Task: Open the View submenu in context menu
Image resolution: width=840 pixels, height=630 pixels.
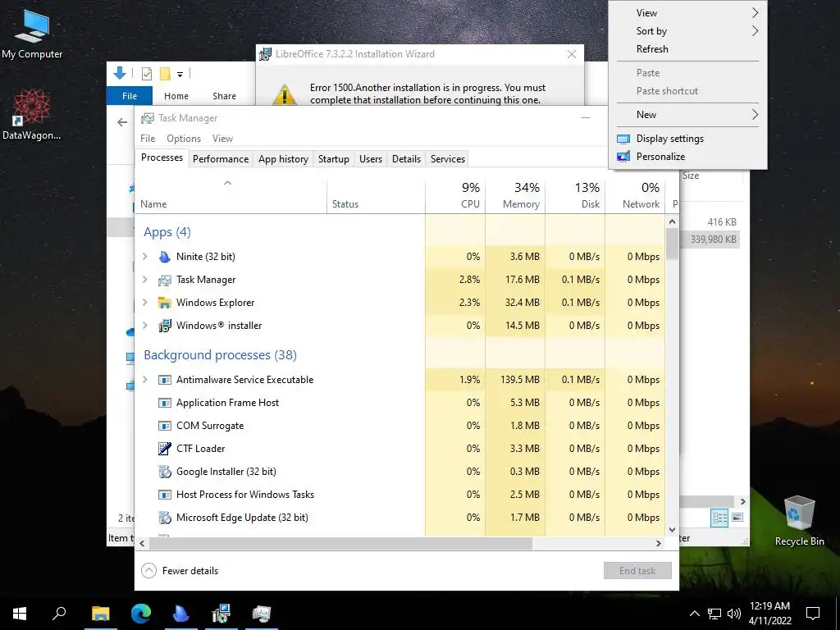Action: [x=688, y=13]
